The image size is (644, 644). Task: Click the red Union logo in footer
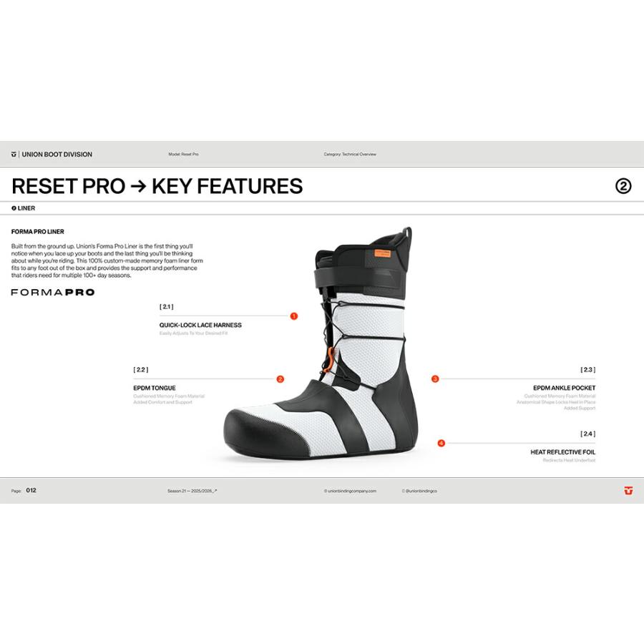tap(628, 490)
